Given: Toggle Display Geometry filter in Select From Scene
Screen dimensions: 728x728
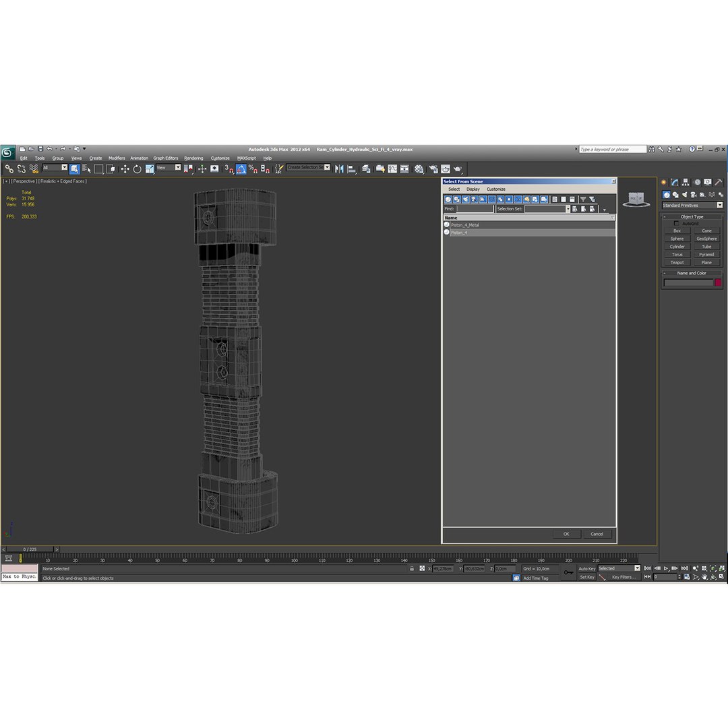Looking at the screenshot, I should coord(448,199).
